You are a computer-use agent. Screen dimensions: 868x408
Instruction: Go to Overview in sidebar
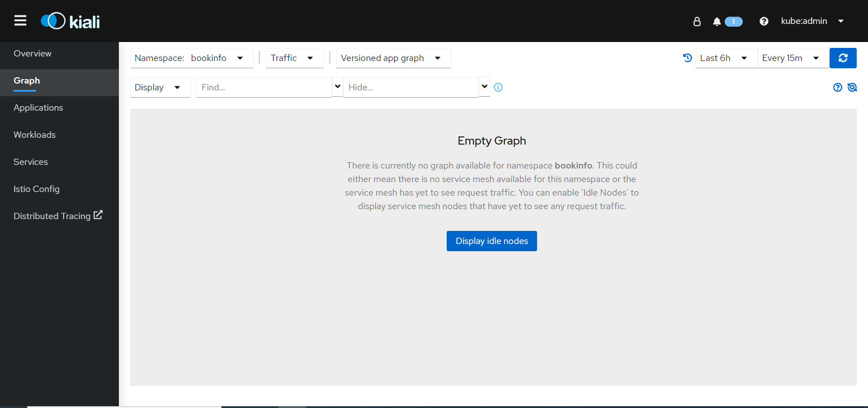(x=33, y=53)
